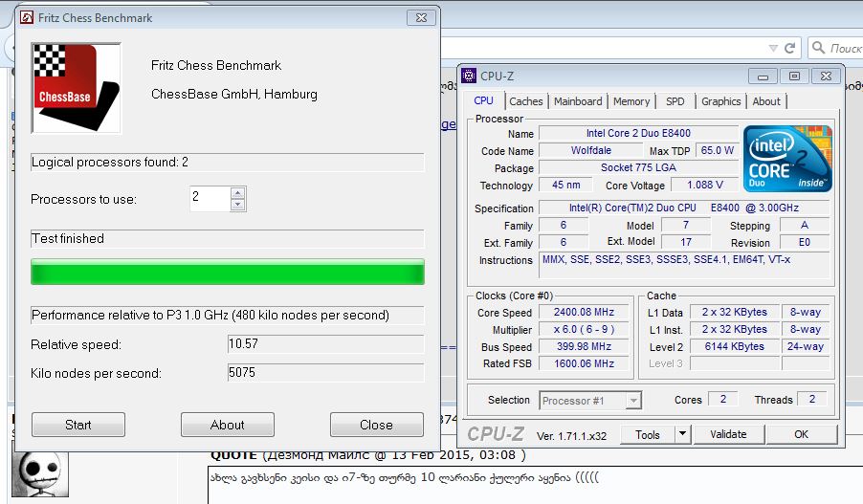Minimize the CPU-Z window
The height and width of the screenshot is (504, 863).
[x=763, y=77]
